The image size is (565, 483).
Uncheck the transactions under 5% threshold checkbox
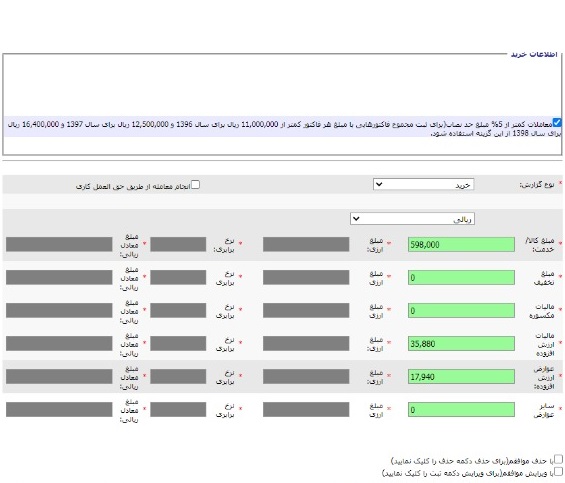click(x=557, y=123)
